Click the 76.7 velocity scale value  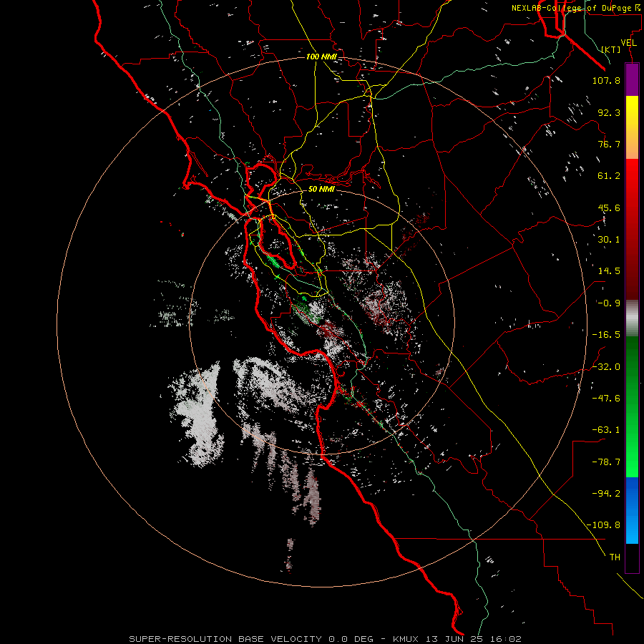pyautogui.click(x=609, y=144)
